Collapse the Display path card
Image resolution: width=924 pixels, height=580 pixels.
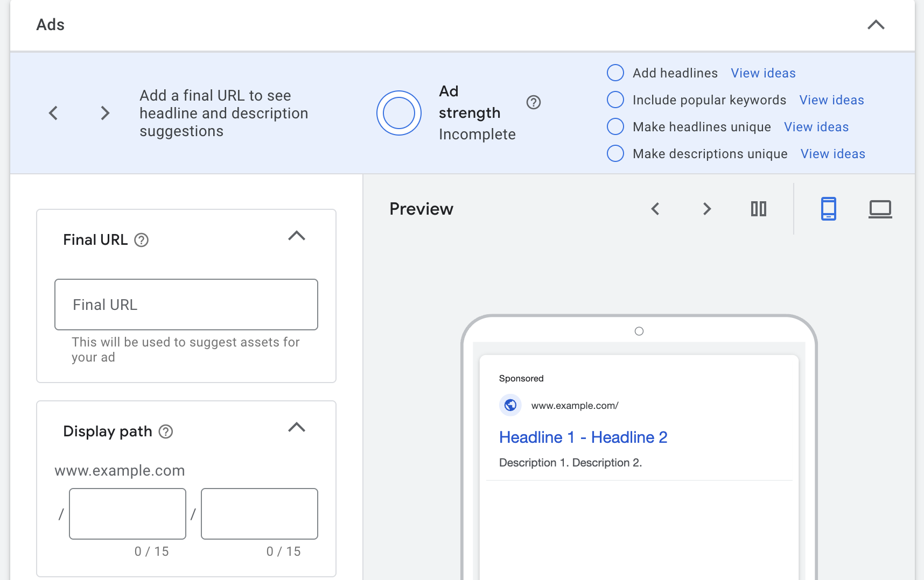(297, 427)
